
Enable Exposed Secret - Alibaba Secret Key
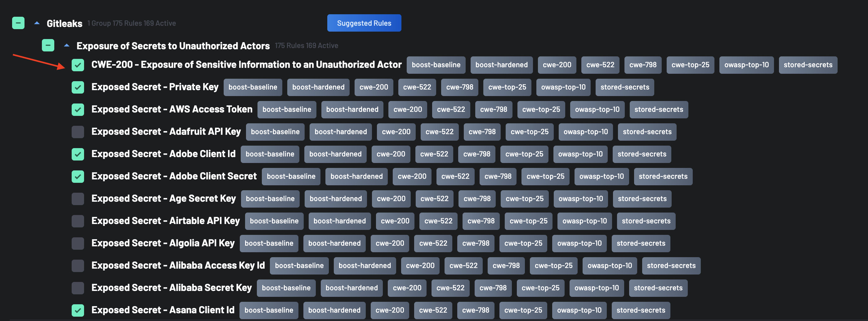tap(78, 288)
